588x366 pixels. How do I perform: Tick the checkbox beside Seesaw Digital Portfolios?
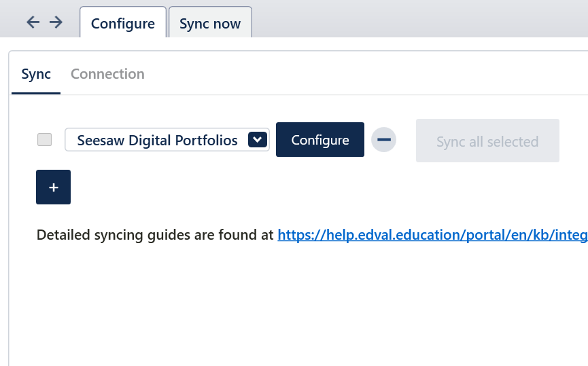point(44,140)
